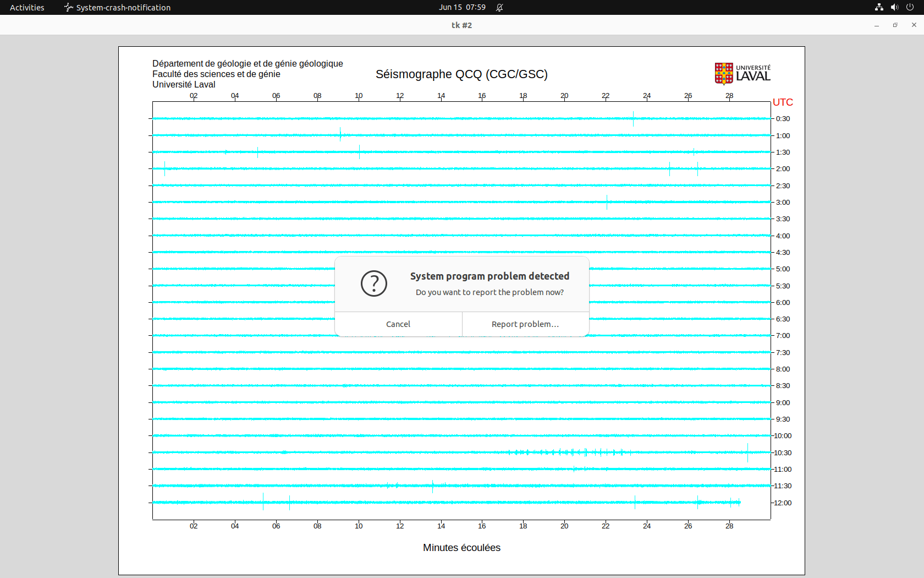Click Report problem… button
This screenshot has width=924, height=578.
coord(525,324)
